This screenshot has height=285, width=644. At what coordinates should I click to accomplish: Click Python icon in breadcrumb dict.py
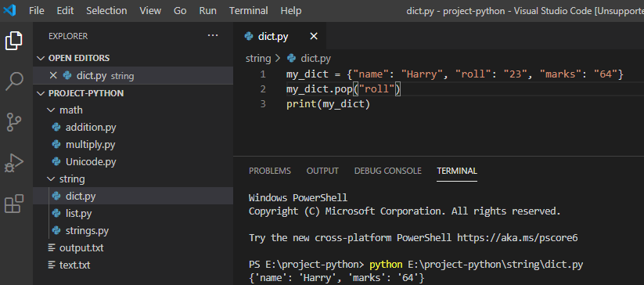pos(292,58)
